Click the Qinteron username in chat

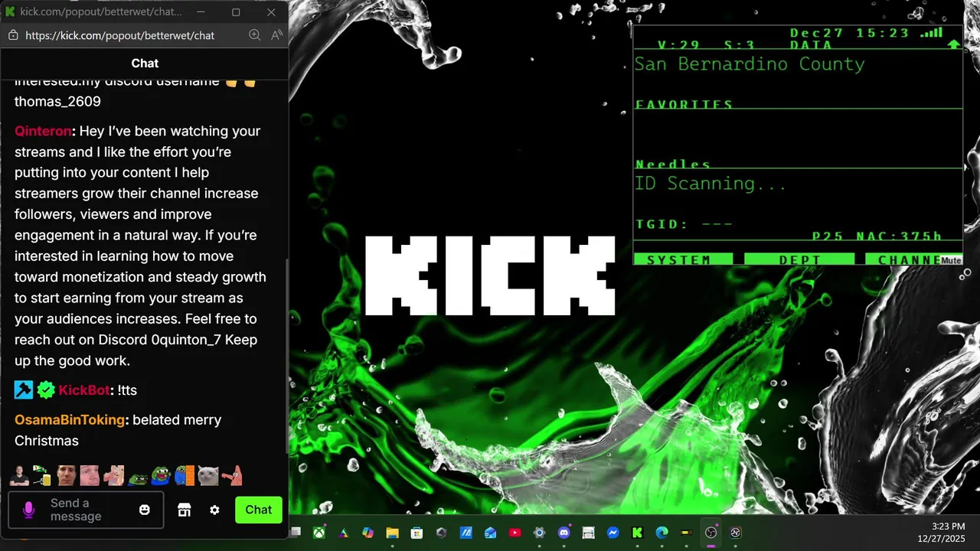point(43,131)
